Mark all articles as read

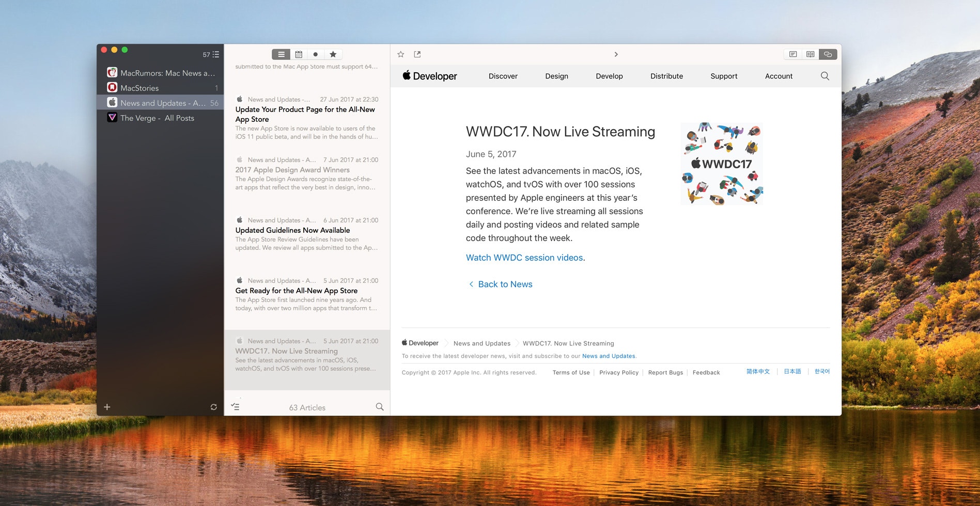(x=235, y=407)
